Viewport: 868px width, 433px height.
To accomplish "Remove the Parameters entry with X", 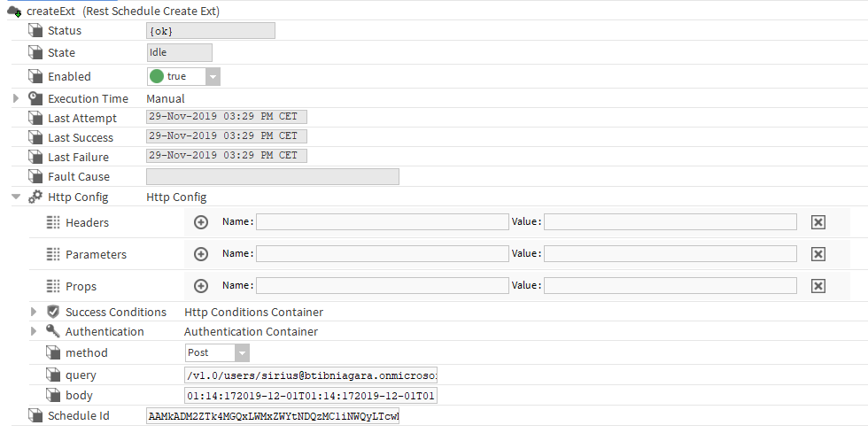I will click(x=818, y=254).
